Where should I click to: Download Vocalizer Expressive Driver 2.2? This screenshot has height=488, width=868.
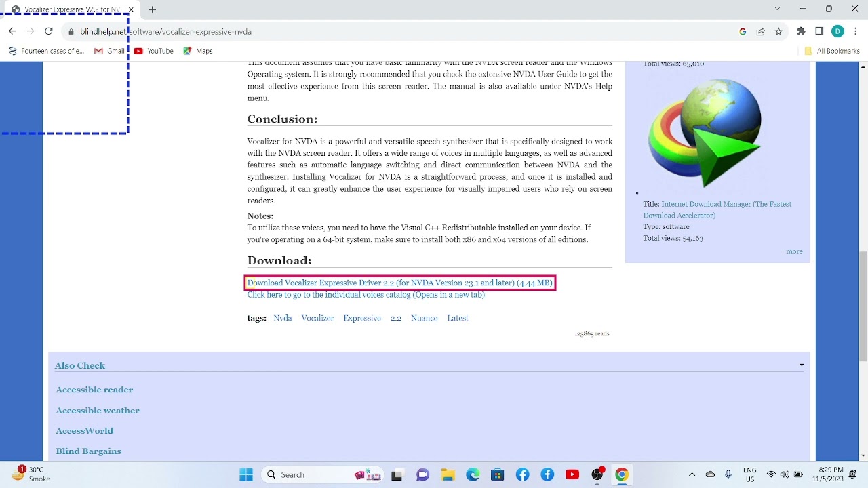click(x=400, y=283)
